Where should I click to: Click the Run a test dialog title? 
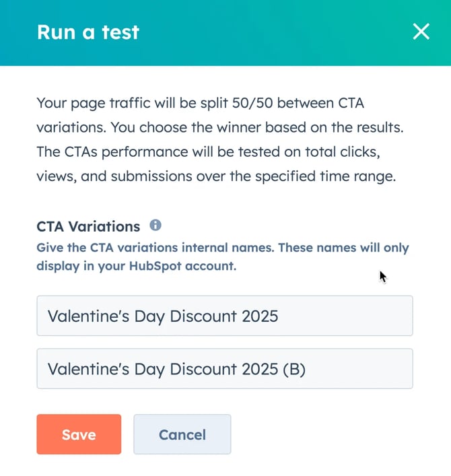[x=88, y=32]
